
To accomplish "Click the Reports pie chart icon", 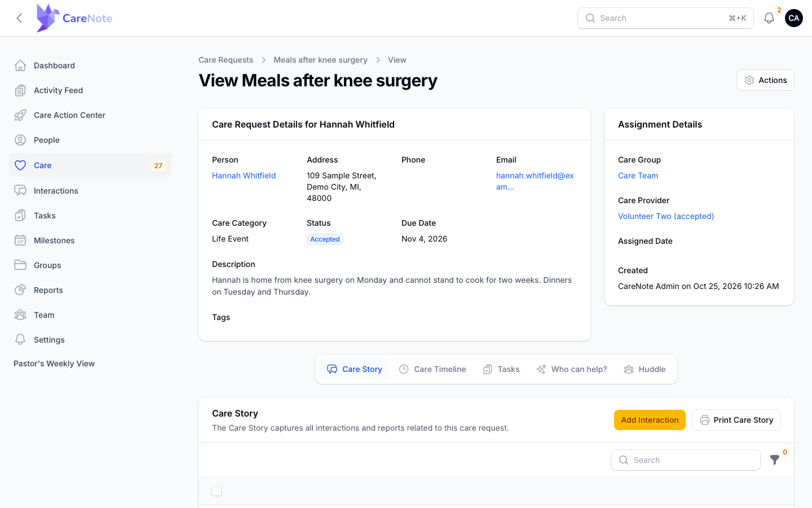I will [x=20, y=290].
